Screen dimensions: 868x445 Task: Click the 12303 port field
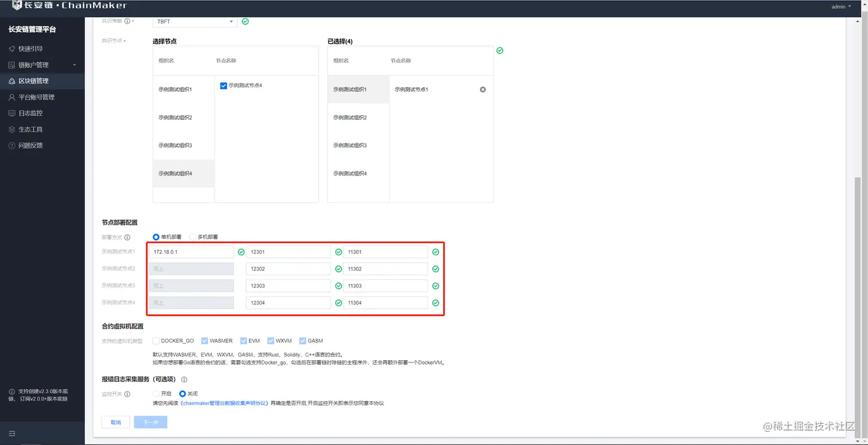(288, 286)
